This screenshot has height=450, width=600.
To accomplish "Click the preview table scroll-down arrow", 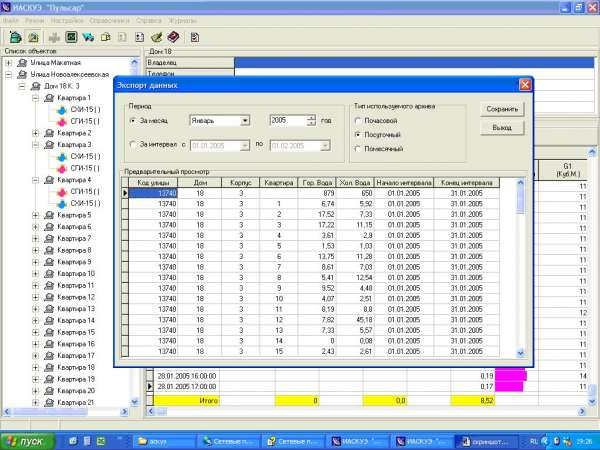I will 520,353.
